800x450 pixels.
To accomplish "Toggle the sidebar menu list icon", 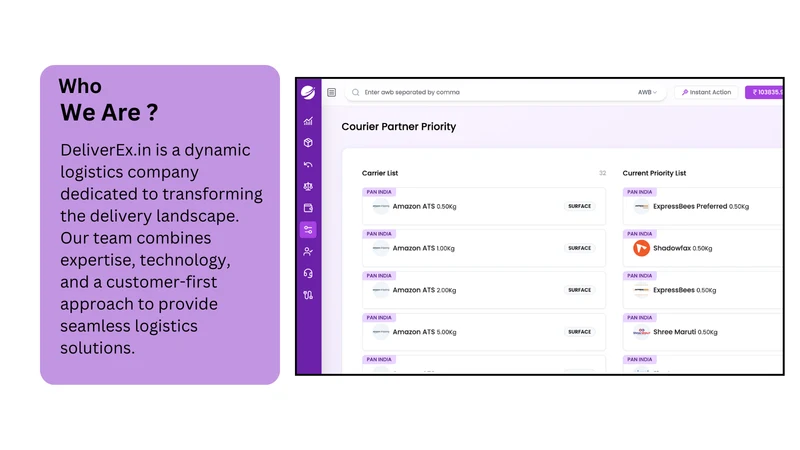I will (x=332, y=92).
